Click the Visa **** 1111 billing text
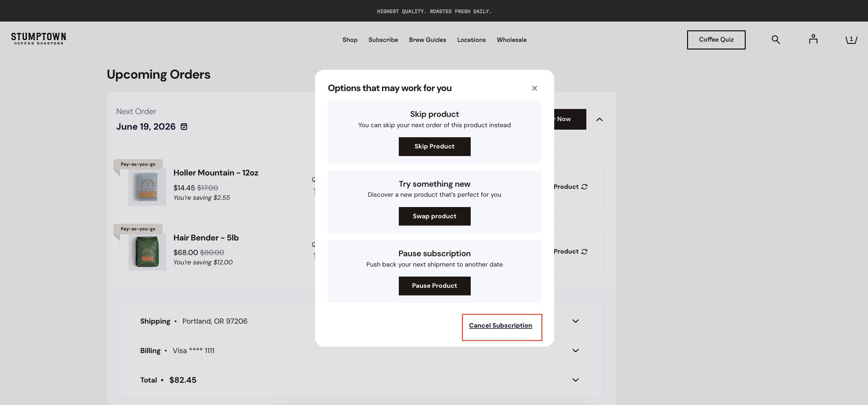Image resolution: width=868 pixels, height=405 pixels. (x=193, y=351)
